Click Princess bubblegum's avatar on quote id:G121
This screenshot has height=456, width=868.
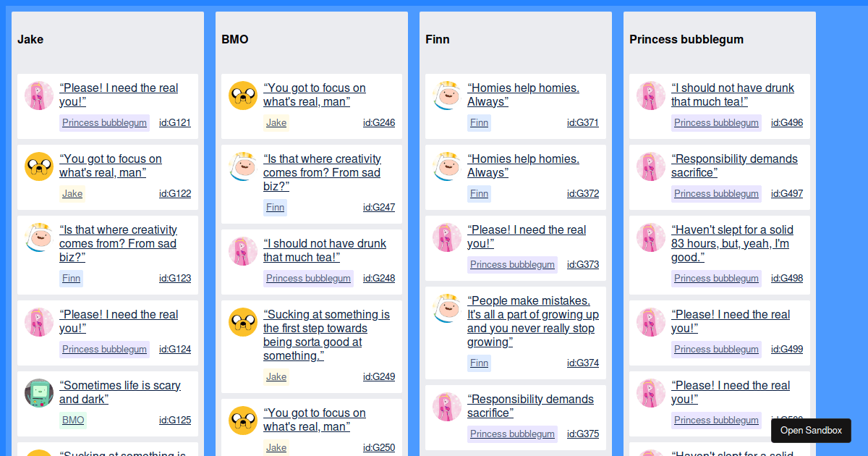(x=39, y=95)
